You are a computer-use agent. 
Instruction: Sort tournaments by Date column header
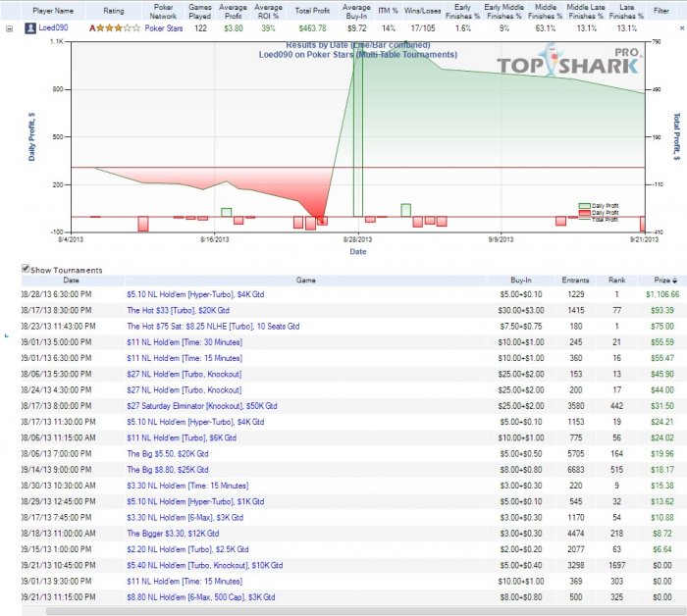(x=71, y=281)
